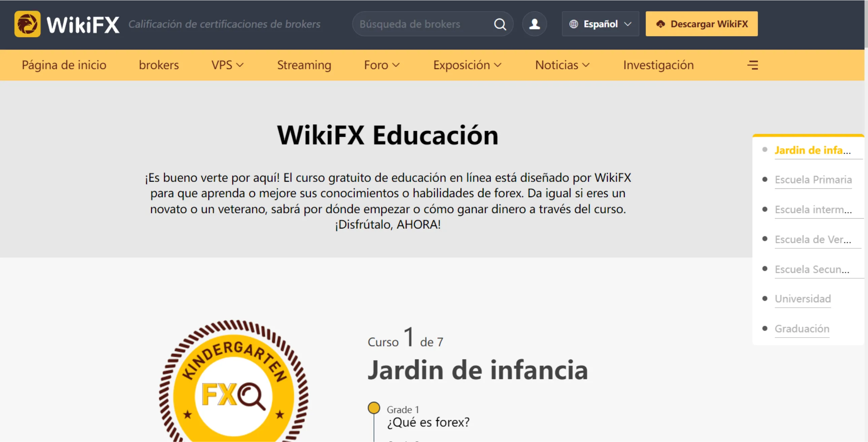The width and height of the screenshot is (868, 442).
Task: Click the globe language icon
Action: [x=573, y=24]
